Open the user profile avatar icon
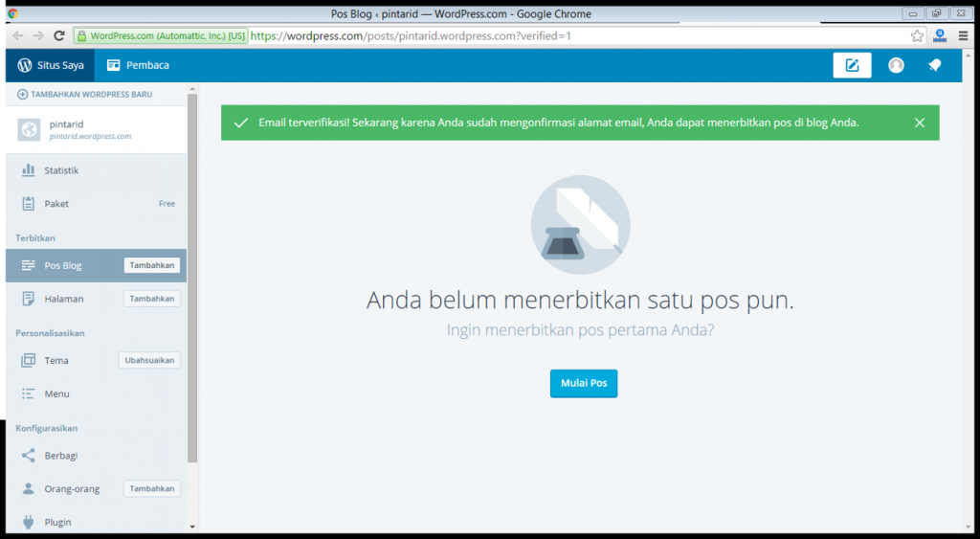 click(x=896, y=65)
